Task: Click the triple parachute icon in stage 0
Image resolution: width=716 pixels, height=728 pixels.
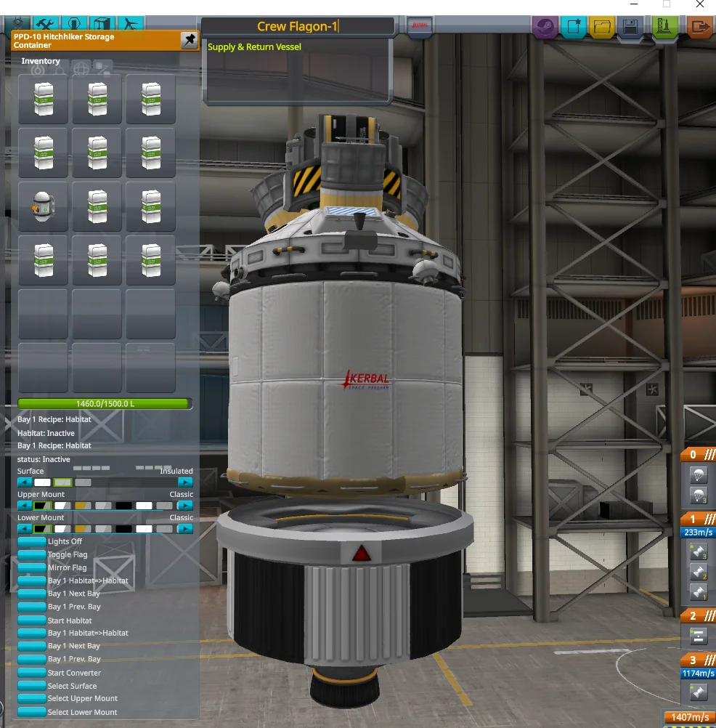Action: 698,496
